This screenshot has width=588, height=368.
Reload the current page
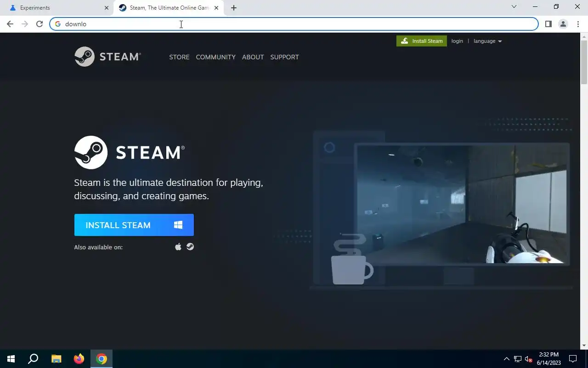pos(40,24)
